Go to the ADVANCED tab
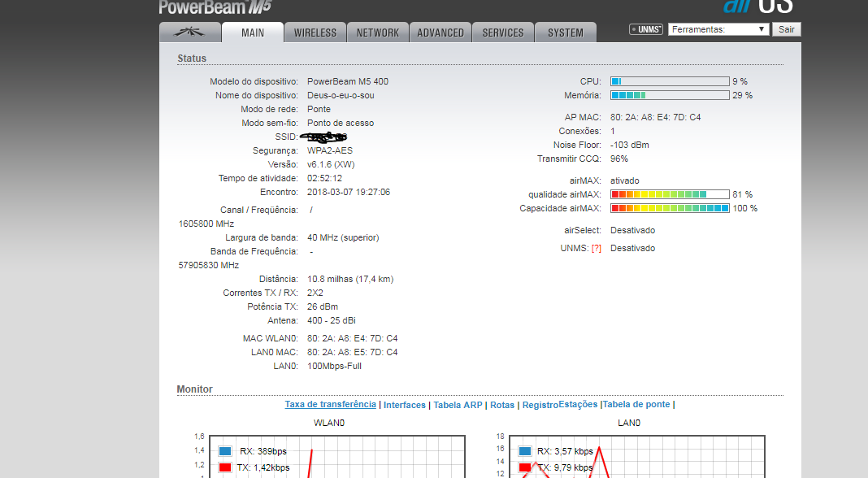 click(440, 33)
